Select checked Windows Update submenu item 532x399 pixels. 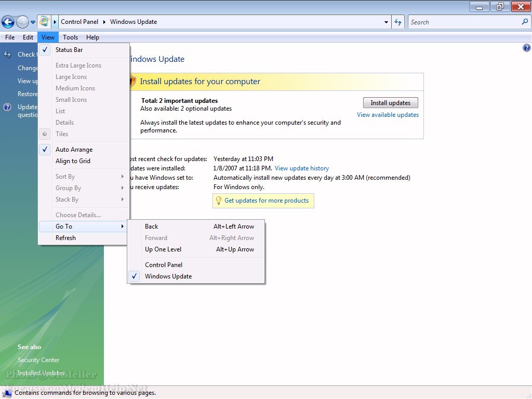point(196,276)
